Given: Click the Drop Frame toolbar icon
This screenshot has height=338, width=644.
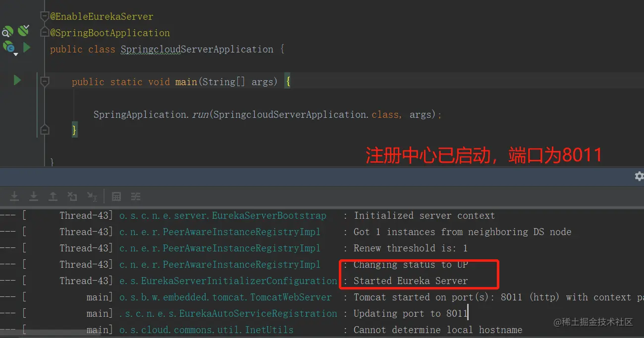Looking at the screenshot, I should click(72, 196).
